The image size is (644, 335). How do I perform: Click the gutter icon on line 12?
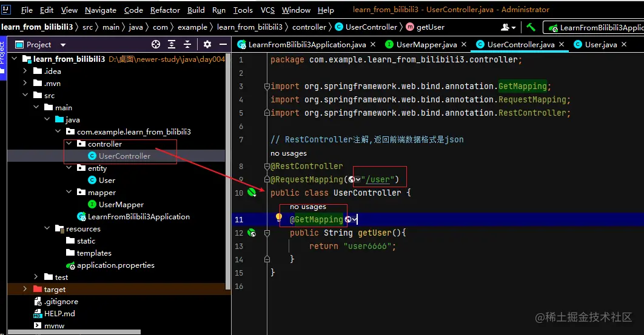pyautogui.click(x=252, y=233)
